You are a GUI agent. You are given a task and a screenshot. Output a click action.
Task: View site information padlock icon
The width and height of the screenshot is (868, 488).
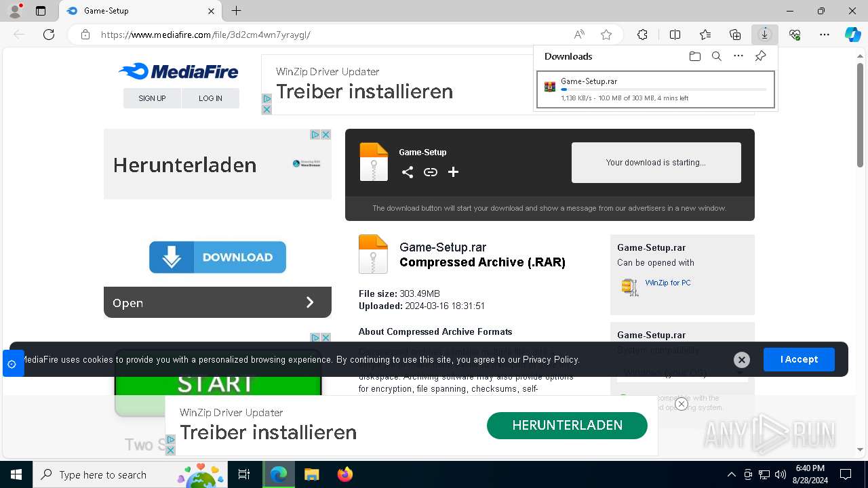click(x=85, y=35)
